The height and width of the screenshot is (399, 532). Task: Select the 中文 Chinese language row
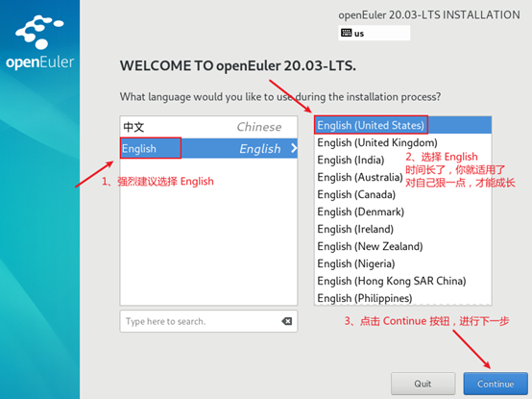coord(208,127)
